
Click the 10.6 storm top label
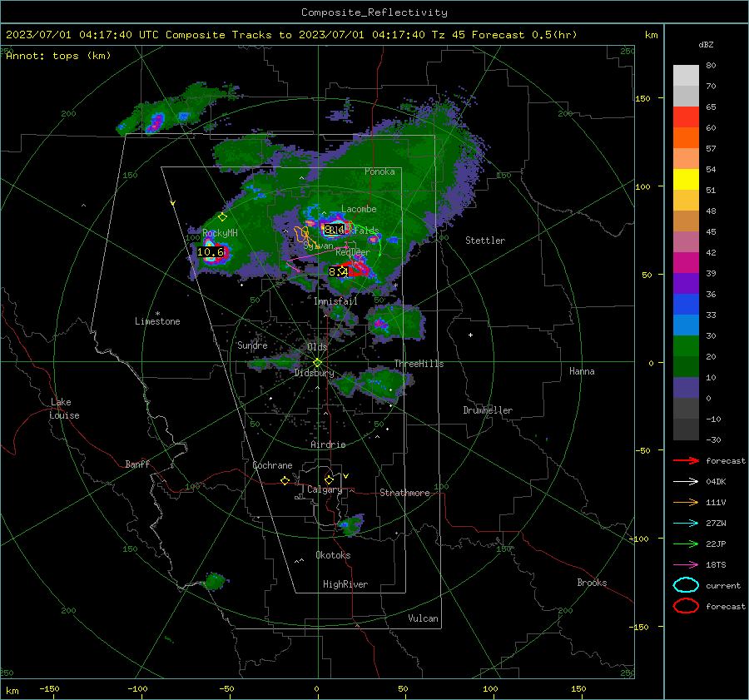coord(211,252)
